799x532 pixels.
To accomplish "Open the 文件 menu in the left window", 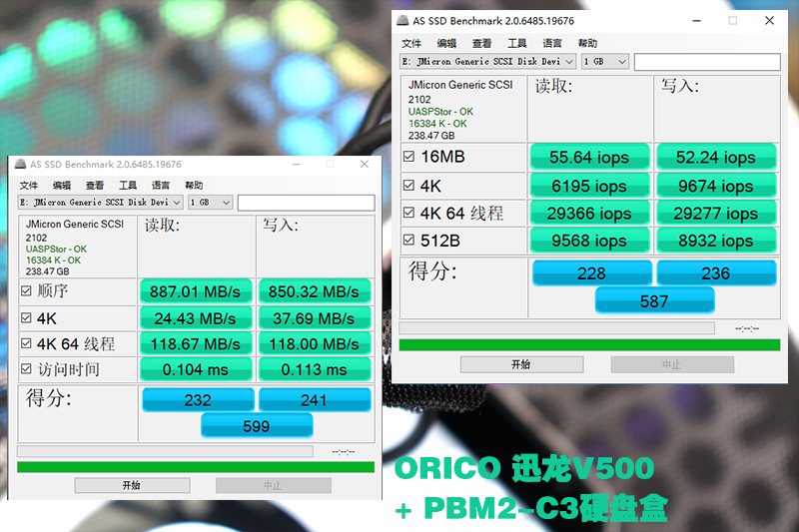I will 29,186.
